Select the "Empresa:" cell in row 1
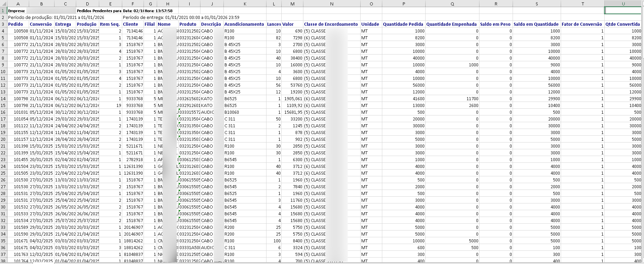 pos(17,11)
